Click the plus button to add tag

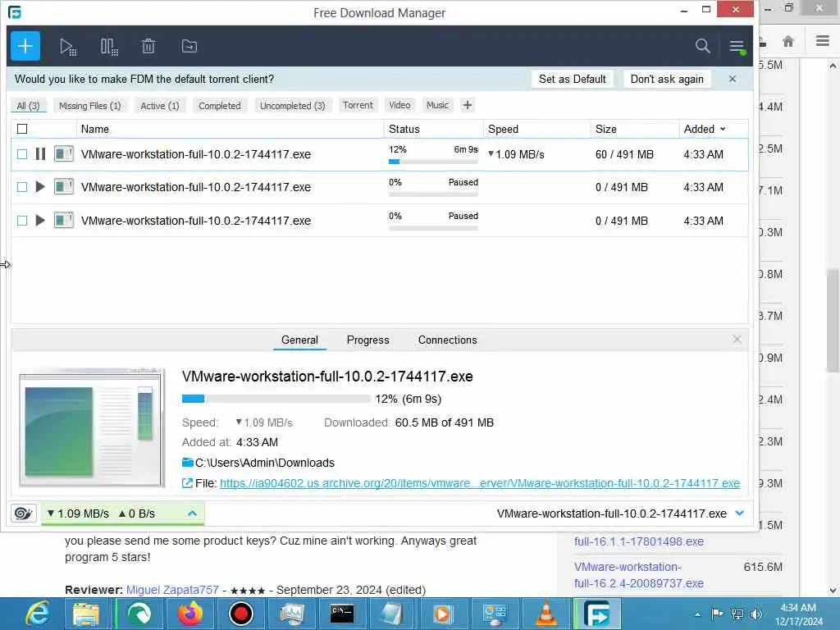(x=467, y=105)
